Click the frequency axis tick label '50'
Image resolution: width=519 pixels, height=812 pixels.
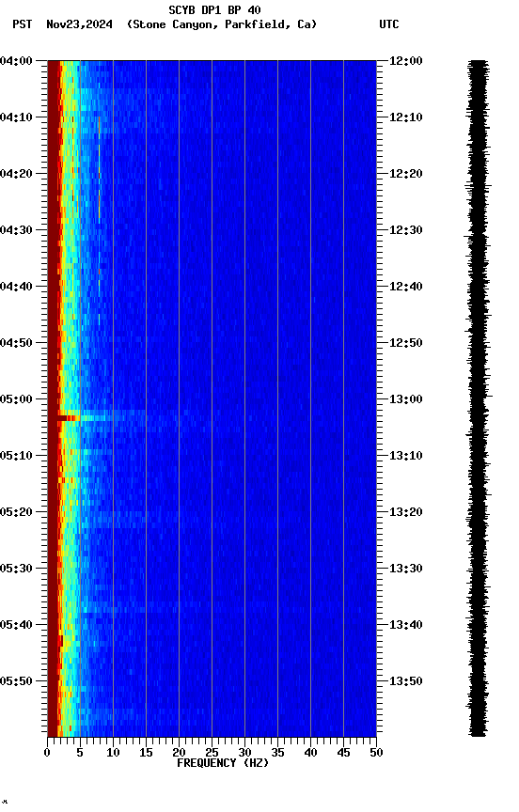coord(376,753)
